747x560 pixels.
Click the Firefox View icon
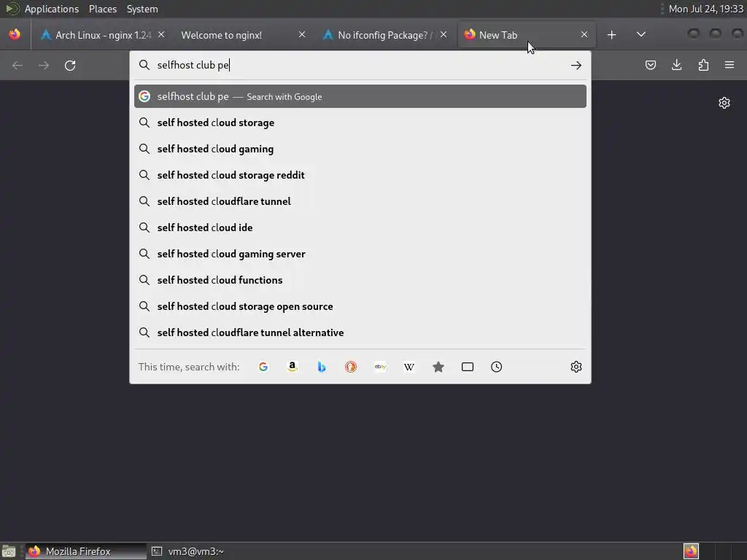[15, 34]
